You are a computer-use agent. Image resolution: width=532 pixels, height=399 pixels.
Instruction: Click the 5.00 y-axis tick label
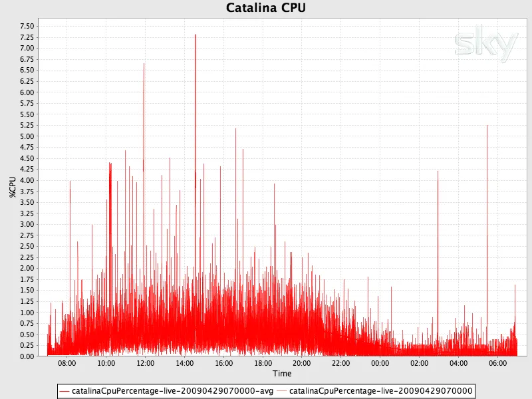27,136
